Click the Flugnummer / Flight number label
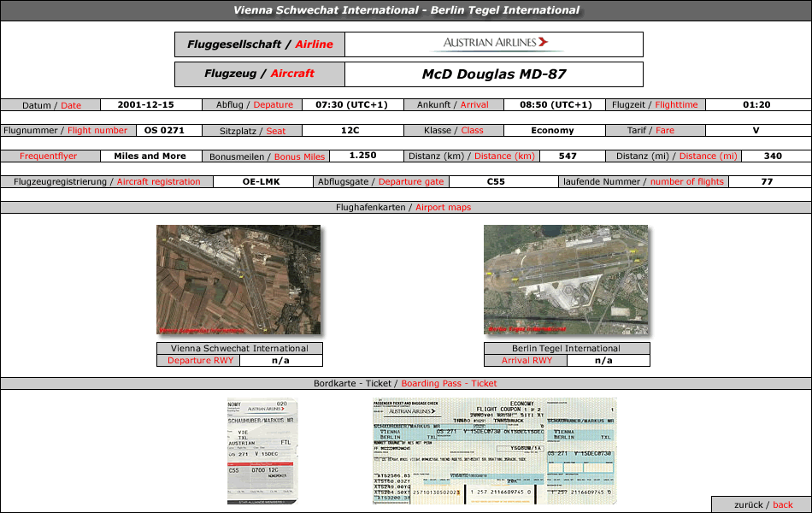Screen dimensions: 812x513 point(65,131)
